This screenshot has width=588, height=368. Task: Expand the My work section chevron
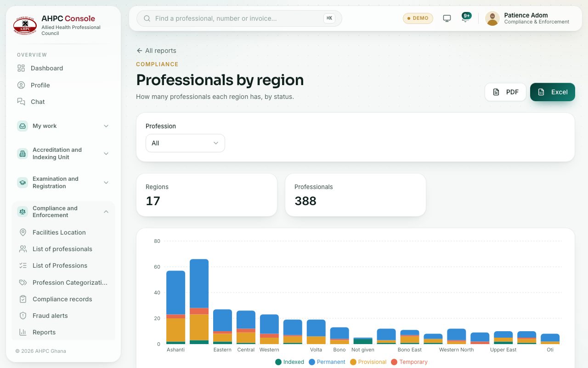click(x=106, y=126)
